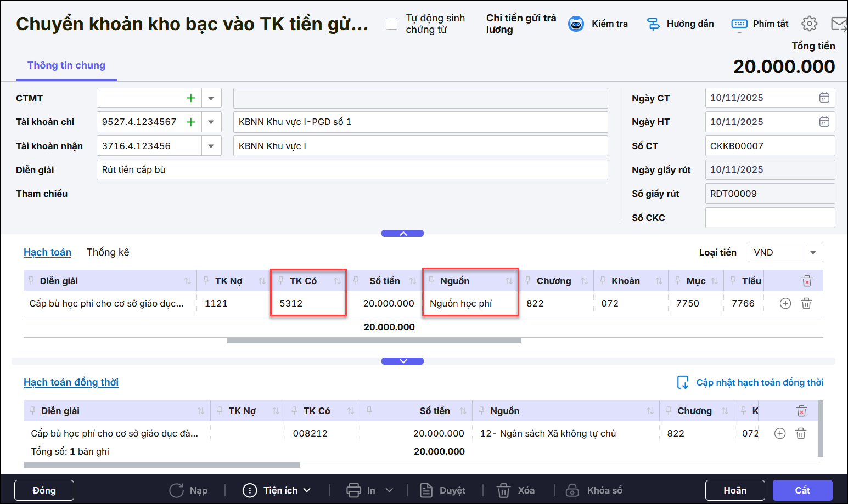This screenshot has height=504, width=848.
Task: Click the Hạch toán table horizontal scrollbar
Action: 373,341
